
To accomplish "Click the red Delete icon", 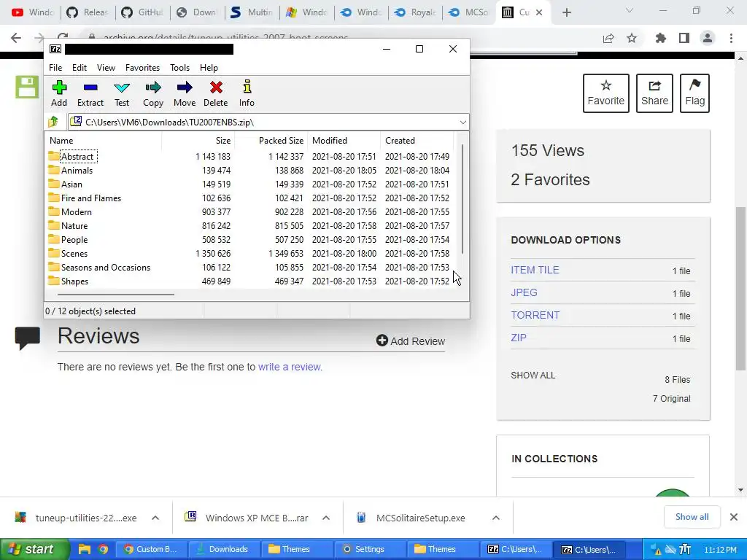I will tap(216, 94).
